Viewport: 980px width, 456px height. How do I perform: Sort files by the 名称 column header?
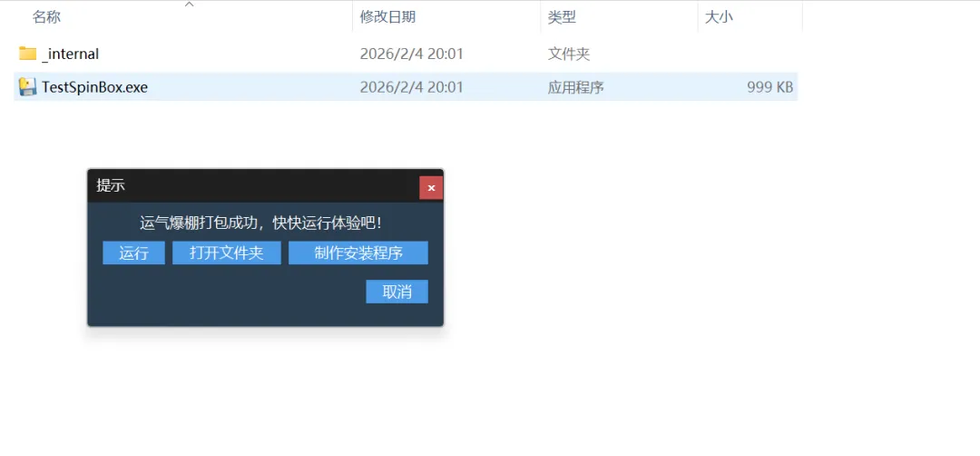[46, 17]
